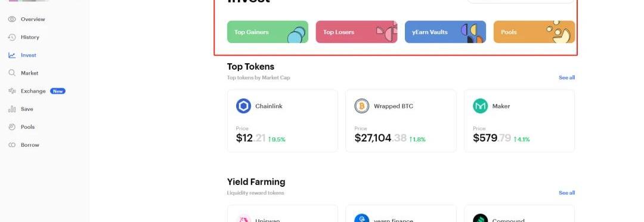Open the Market magnifier icon

12,73
